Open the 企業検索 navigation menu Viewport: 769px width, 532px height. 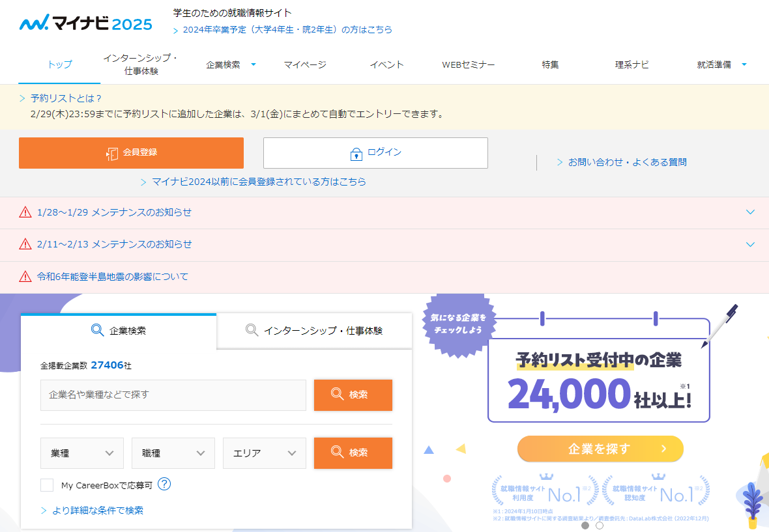[x=231, y=64]
